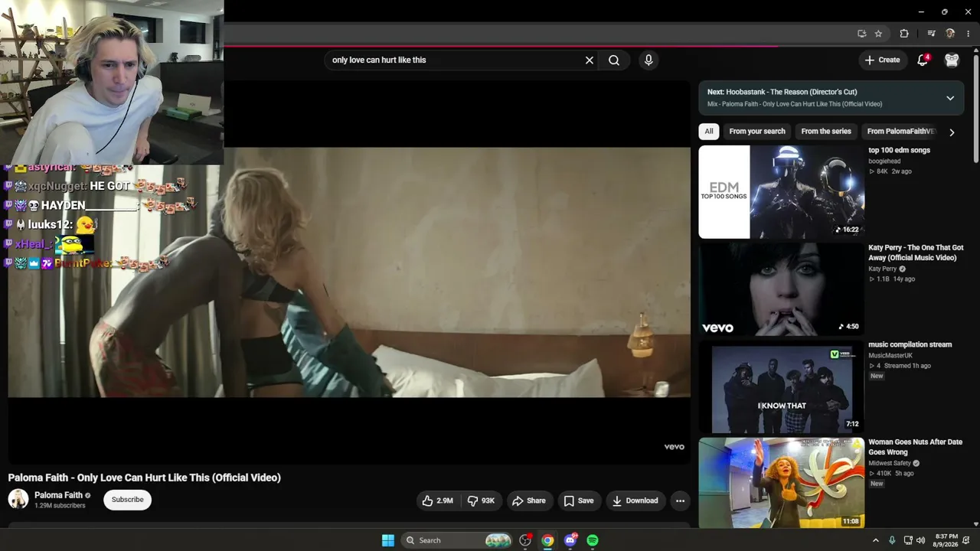Viewport: 980px width, 551px height.
Task: Share the video
Action: pyautogui.click(x=528, y=500)
